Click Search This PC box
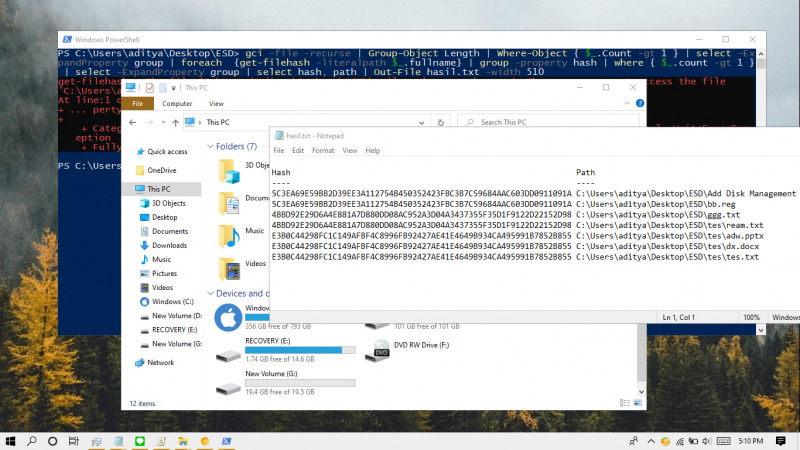 (x=549, y=122)
